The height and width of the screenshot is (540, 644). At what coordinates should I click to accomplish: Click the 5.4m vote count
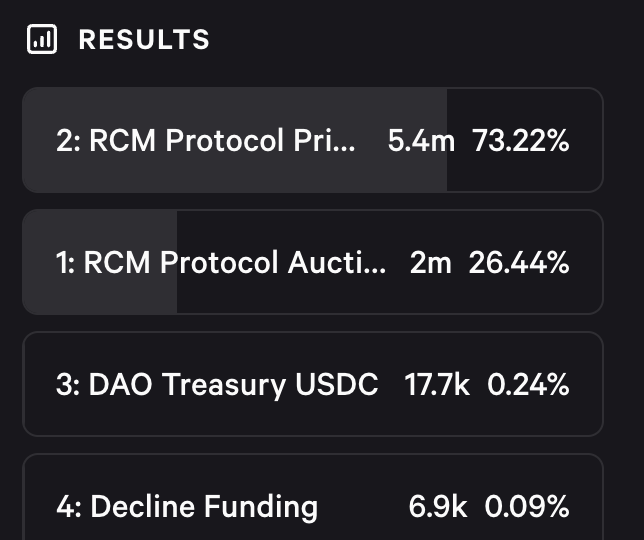click(421, 141)
